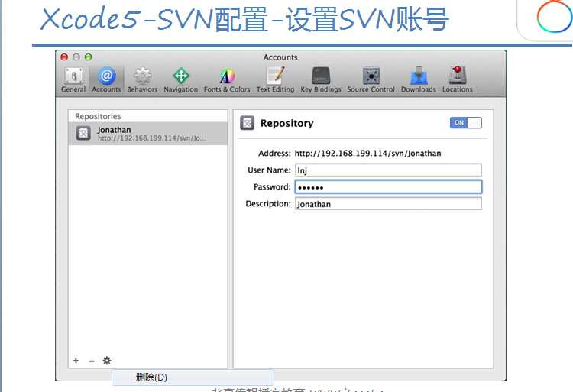
Task: Select the Jonathan repository in list
Action: tap(147, 134)
